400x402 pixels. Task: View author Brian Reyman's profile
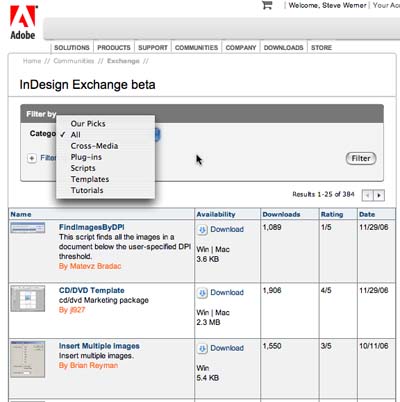88,365
